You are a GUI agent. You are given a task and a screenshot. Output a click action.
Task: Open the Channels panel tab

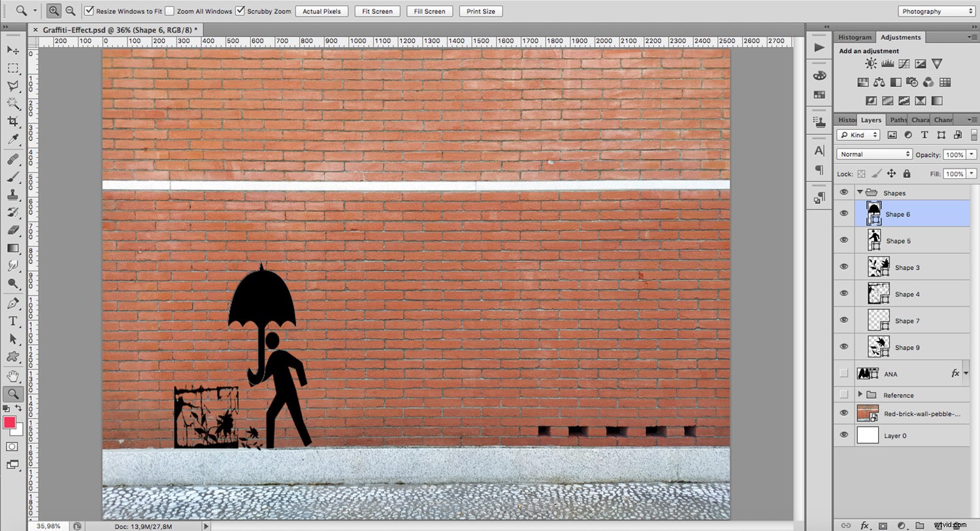pos(943,120)
